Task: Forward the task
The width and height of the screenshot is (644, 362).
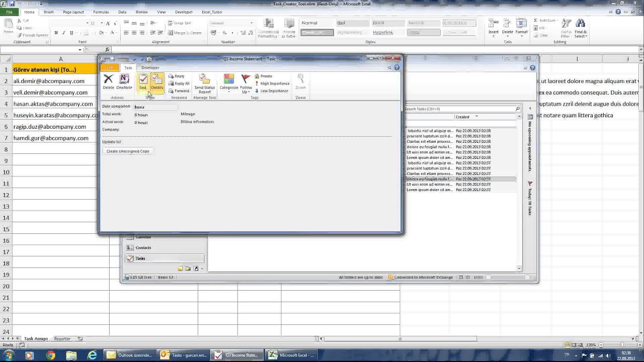Action: coord(179,91)
